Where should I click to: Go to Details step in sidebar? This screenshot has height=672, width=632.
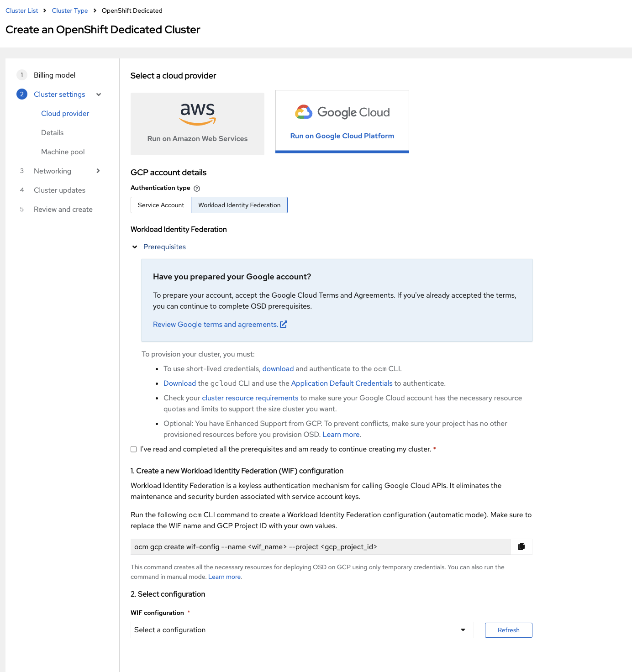point(52,132)
